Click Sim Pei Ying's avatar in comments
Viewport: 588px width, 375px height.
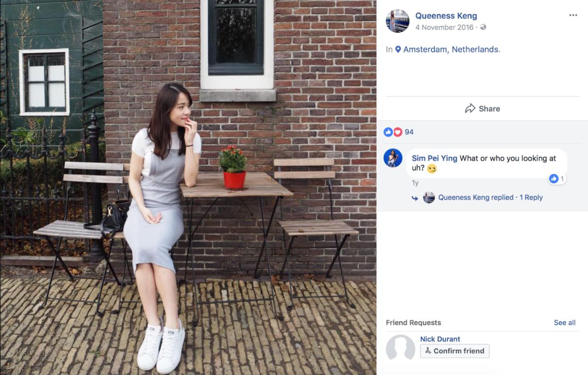pyautogui.click(x=393, y=158)
